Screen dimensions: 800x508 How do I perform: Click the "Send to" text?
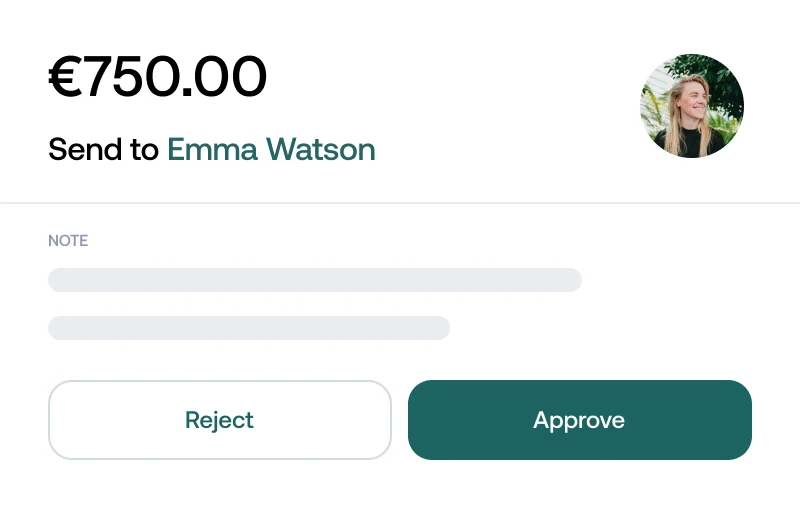(x=103, y=150)
